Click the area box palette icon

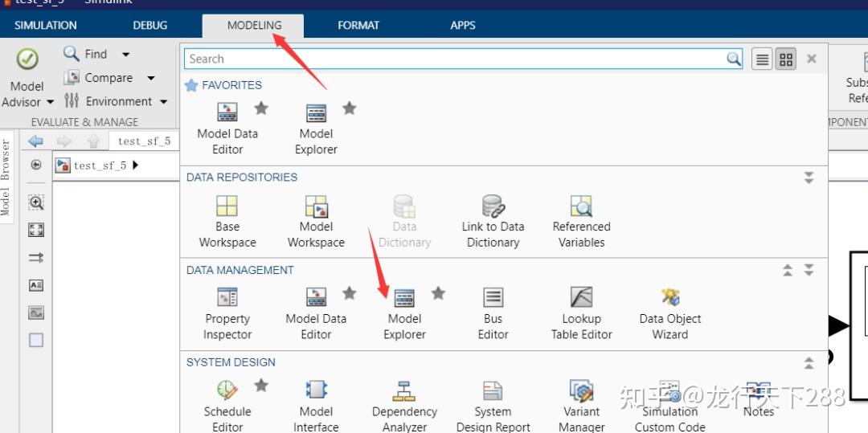(36, 340)
